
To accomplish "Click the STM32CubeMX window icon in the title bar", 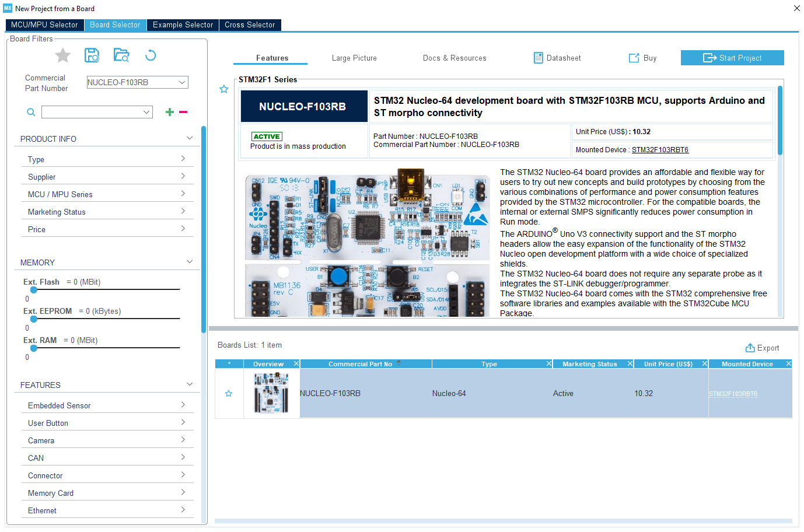I will [8, 8].
